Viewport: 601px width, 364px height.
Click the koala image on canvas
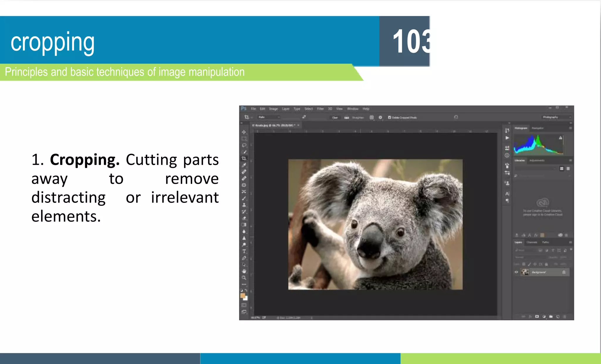[x=375, y=224]
